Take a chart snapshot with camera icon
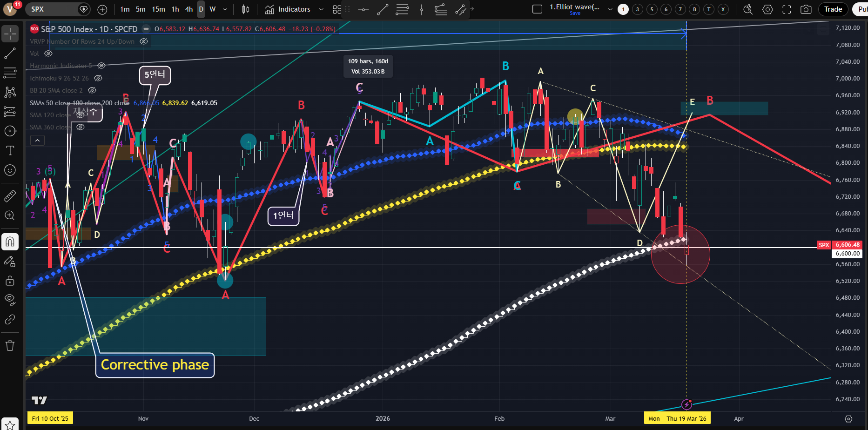Viewport: 868px width, 430px height. [x=806, y=9]
